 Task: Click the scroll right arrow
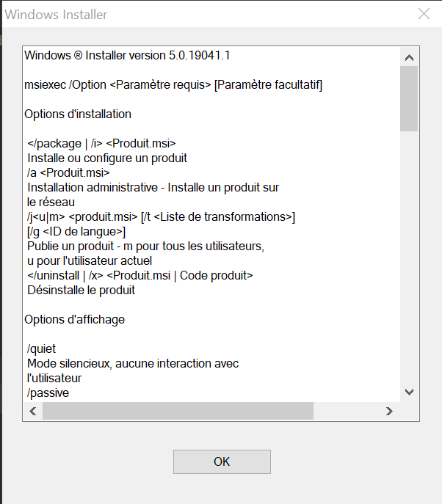[x=389, y=411]
